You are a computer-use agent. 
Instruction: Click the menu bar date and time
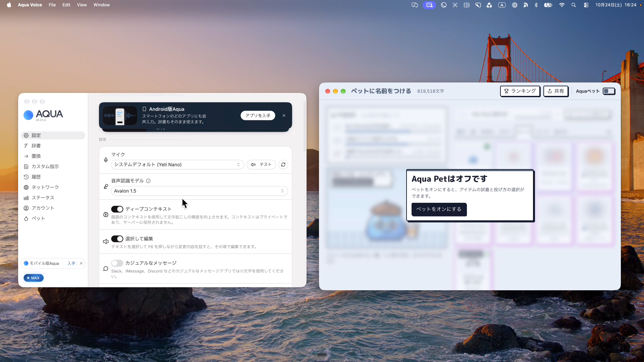click(616, 5)
